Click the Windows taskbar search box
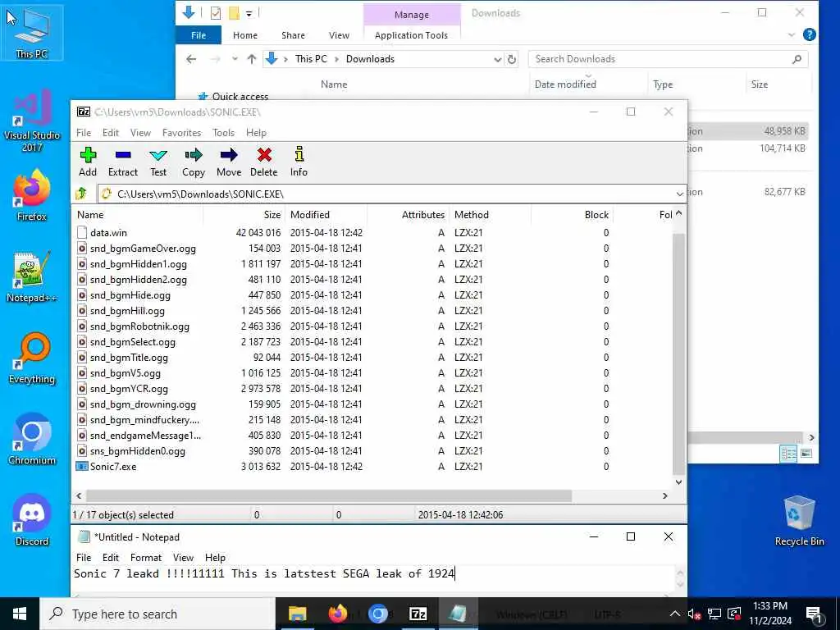 [x=157, y=614]
